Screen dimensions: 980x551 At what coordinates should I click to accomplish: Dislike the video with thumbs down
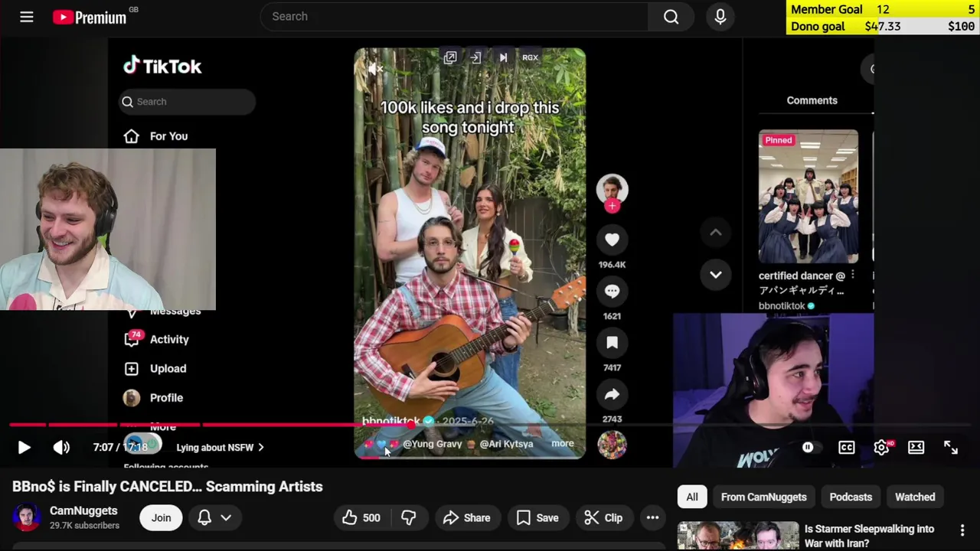point(409,518)
